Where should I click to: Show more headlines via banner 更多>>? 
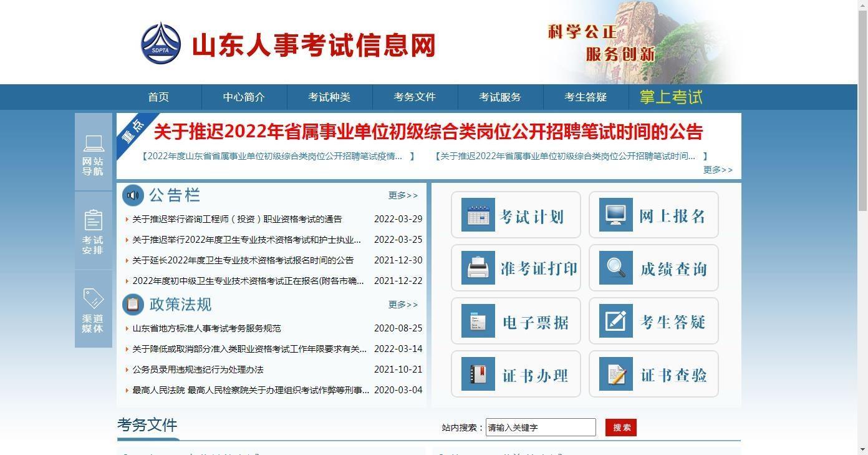(x=718, y=170)
